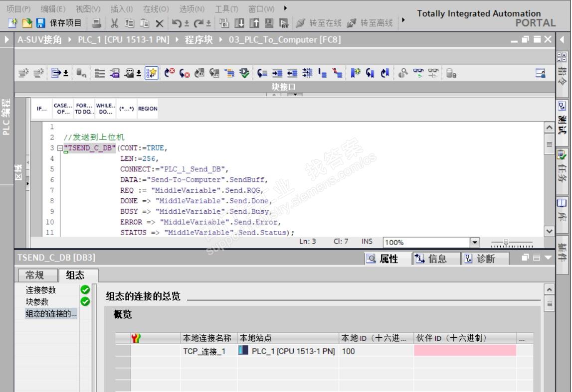Click the inspector panel scrollbar up arrow
This screenshot has height=392, width=572.
tap(549, 289)
